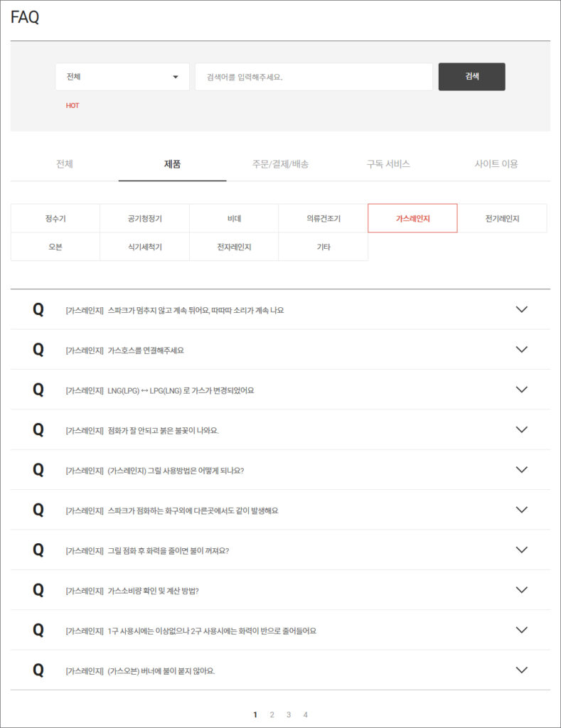Pick the 전기레인지 product category
561x728 pixels.
(502, 218)
